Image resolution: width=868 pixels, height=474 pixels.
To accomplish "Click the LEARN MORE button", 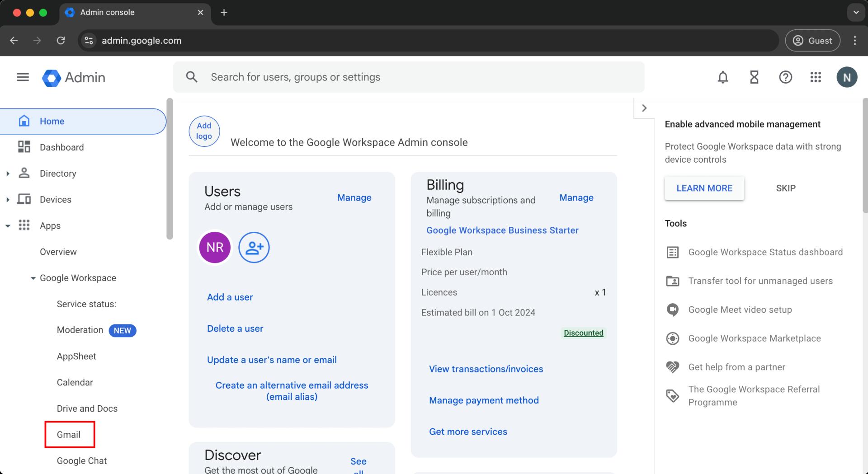I will tap(704, 188).
